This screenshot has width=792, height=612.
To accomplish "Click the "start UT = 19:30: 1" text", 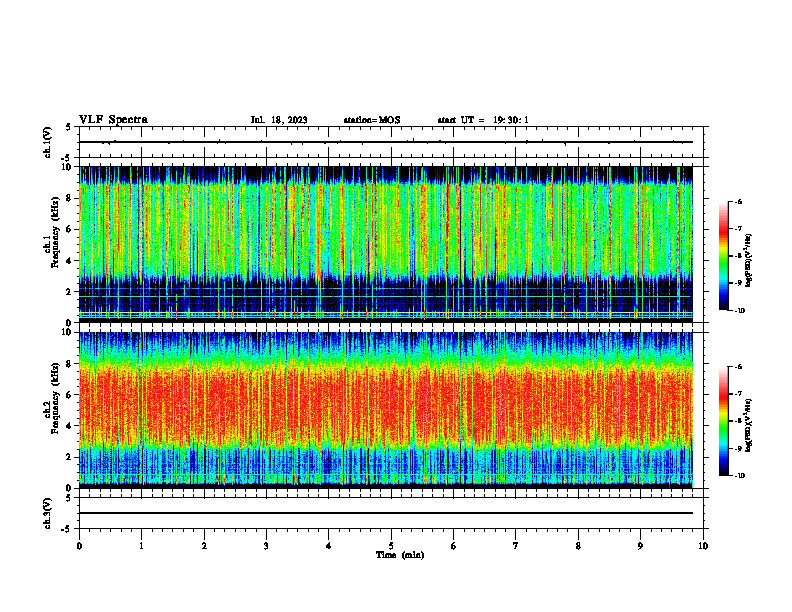I will click(x=483, y=120).
